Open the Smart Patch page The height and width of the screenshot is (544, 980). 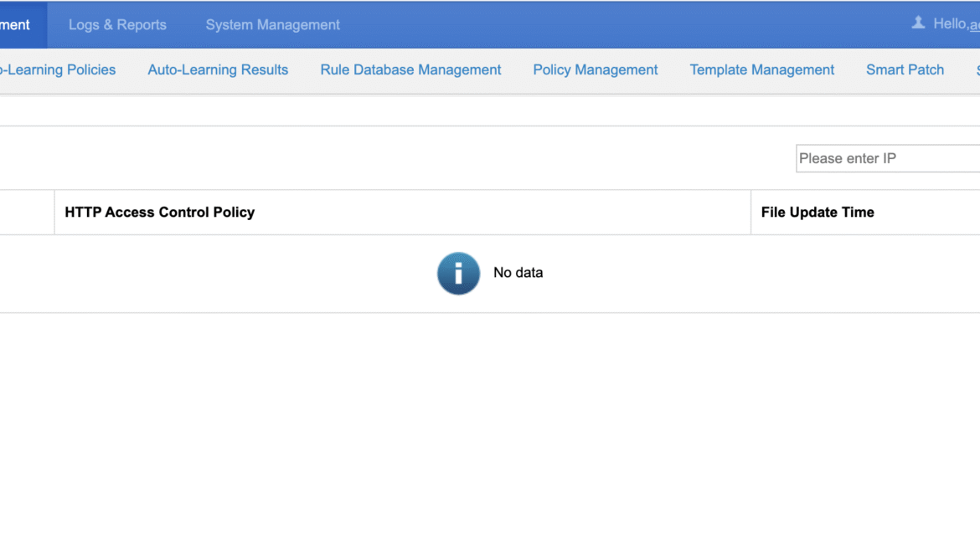905,69
